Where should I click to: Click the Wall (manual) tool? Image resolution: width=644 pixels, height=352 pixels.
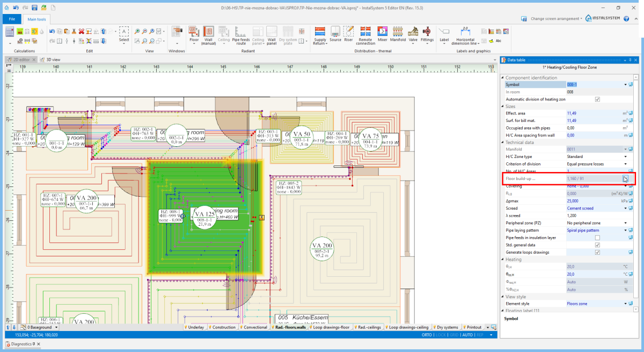[208, 32]
